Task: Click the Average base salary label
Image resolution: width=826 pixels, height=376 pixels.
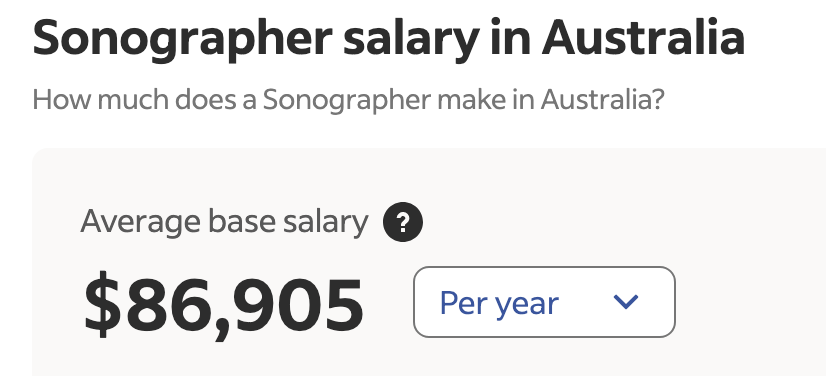Action: (x=224, y=222)
